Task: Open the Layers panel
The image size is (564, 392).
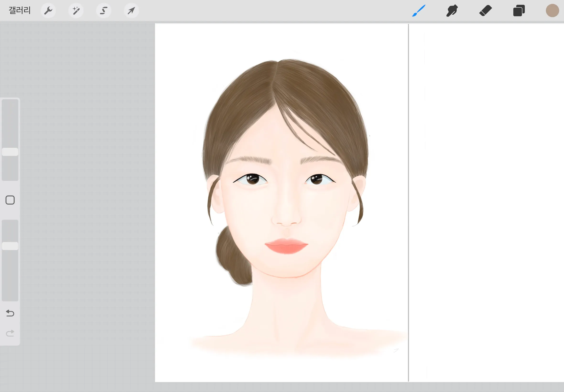Action: [519, 11]
